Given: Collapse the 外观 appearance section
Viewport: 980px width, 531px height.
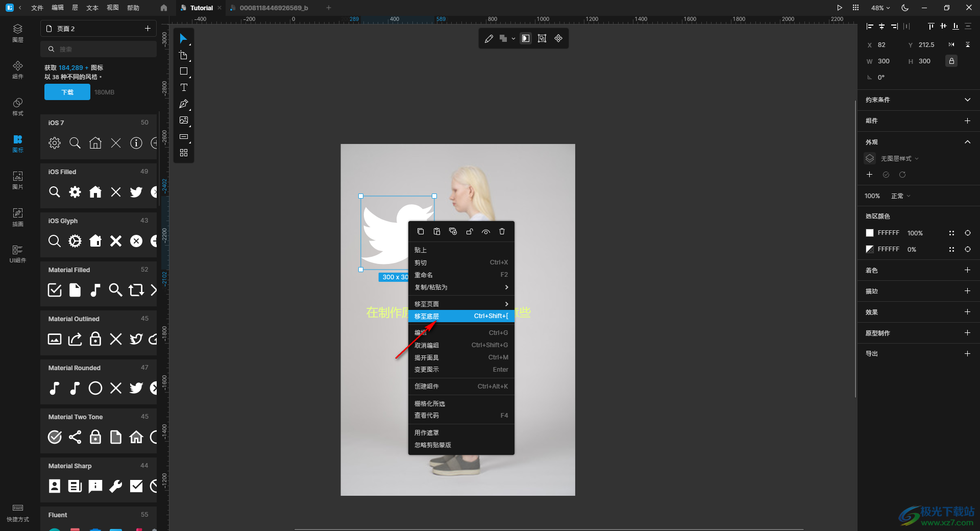Looking at the screenshot, I should click(x=967, y=142).
